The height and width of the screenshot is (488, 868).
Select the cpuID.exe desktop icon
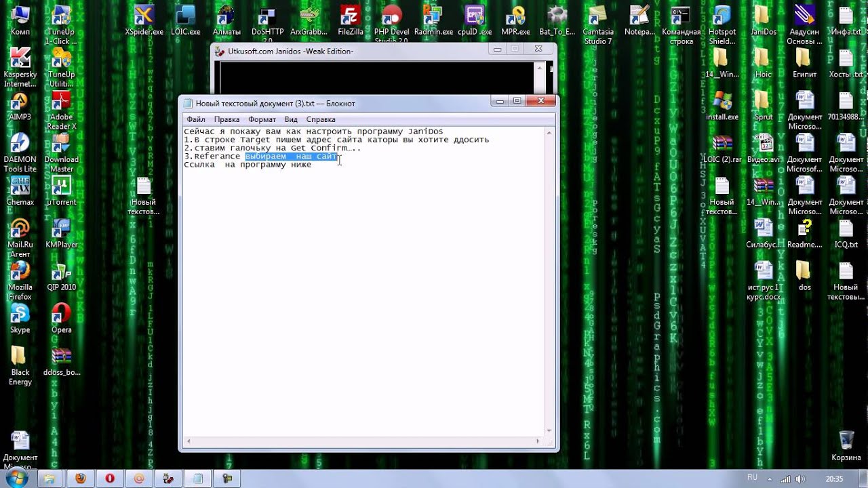pyautogui.click(x=475, y=20)
